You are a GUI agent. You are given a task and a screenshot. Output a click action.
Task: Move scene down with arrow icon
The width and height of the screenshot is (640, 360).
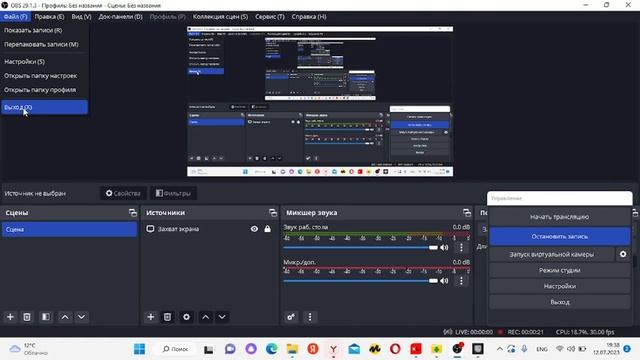pos(82,317)
